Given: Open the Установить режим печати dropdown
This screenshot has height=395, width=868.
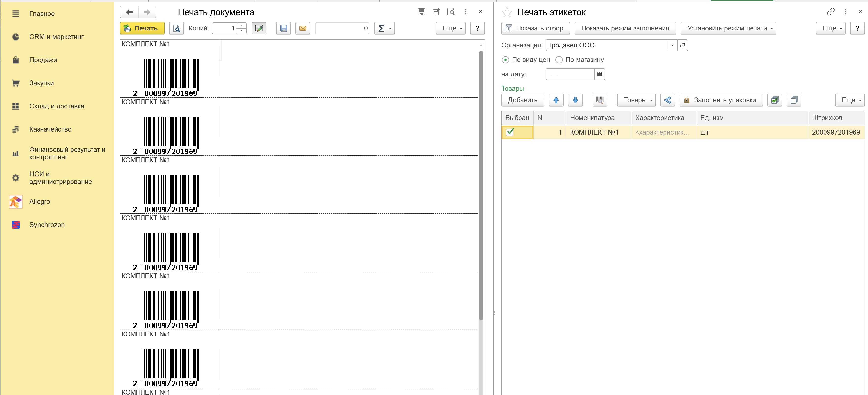Looking at the screenshot, I should click(728, 28).
